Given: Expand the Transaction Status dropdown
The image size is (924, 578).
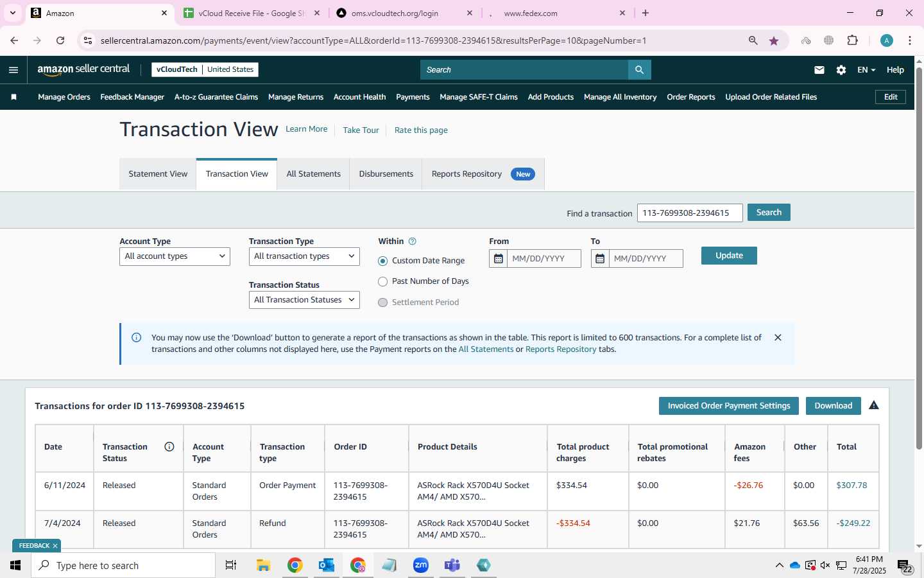Looking at the screenshot, I should coord(304,300).
